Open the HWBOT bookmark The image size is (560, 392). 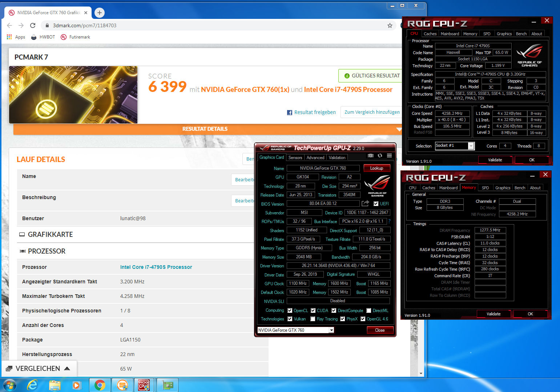click(43, 37)
